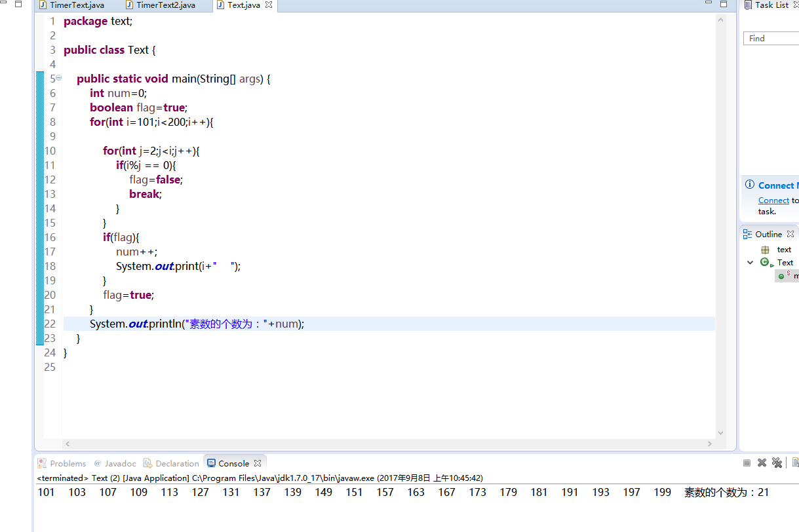The height and width of the screenshot is (532, 799).
Task: Click the Outline view icon
Action: [x=747, y=234]
